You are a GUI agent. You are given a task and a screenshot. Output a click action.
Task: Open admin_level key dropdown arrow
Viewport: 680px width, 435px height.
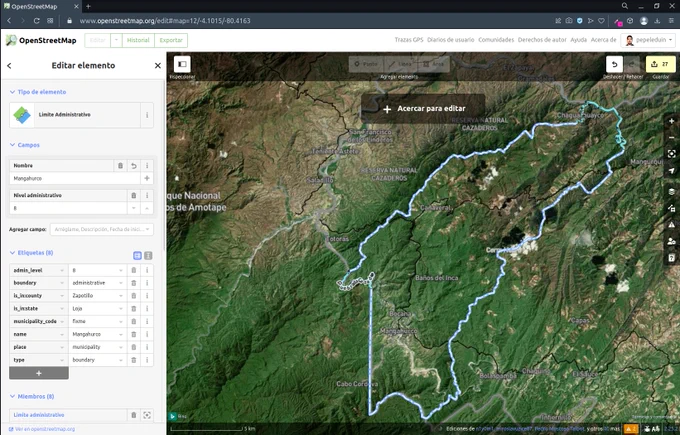tap(62, 270)
